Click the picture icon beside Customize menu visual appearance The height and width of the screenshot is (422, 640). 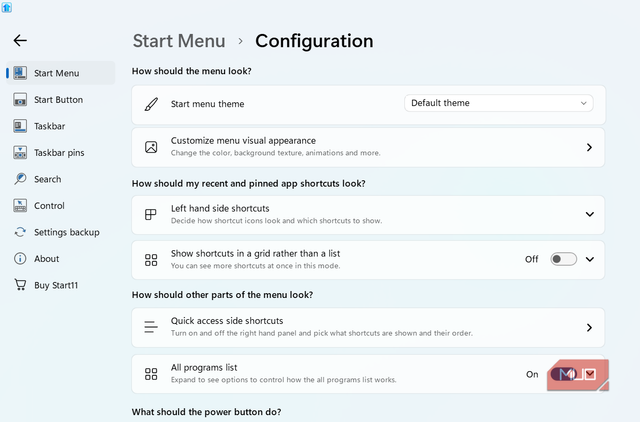pyautogui.click(x=151, y=147)
